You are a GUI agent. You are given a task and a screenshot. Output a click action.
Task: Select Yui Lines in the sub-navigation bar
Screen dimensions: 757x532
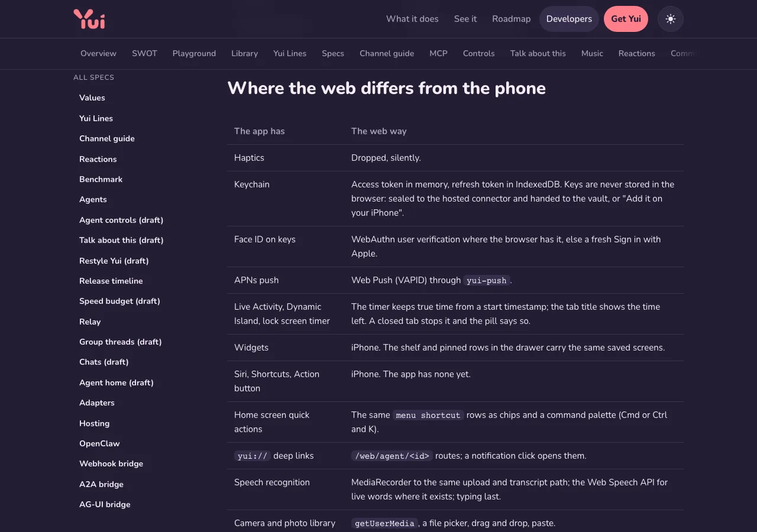point(290,53)
